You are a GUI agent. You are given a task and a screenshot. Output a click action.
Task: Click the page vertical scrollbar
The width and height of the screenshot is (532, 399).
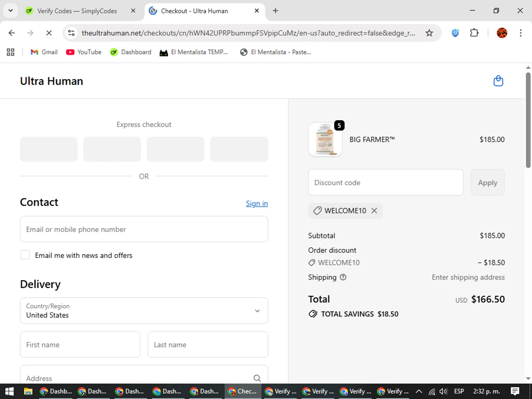(x=528, y=120)
